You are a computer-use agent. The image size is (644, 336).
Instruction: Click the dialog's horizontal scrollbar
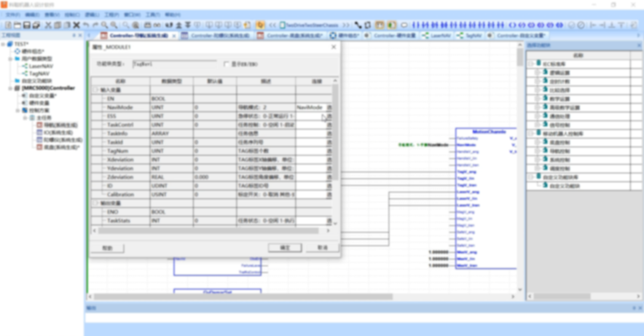[x=179, y=230]
